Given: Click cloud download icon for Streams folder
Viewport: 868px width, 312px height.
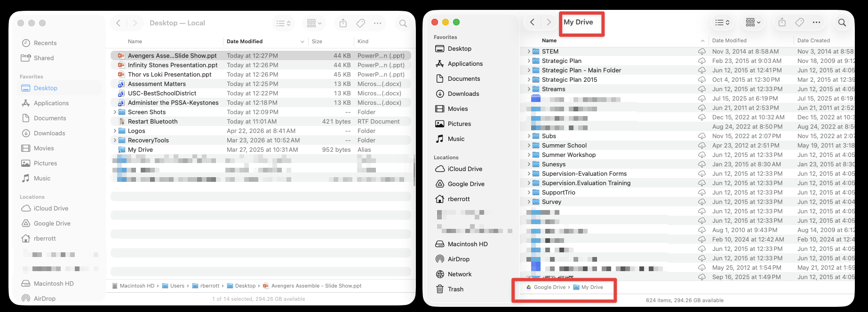Looking at the screenshot, I should click(x=702, y=89).
